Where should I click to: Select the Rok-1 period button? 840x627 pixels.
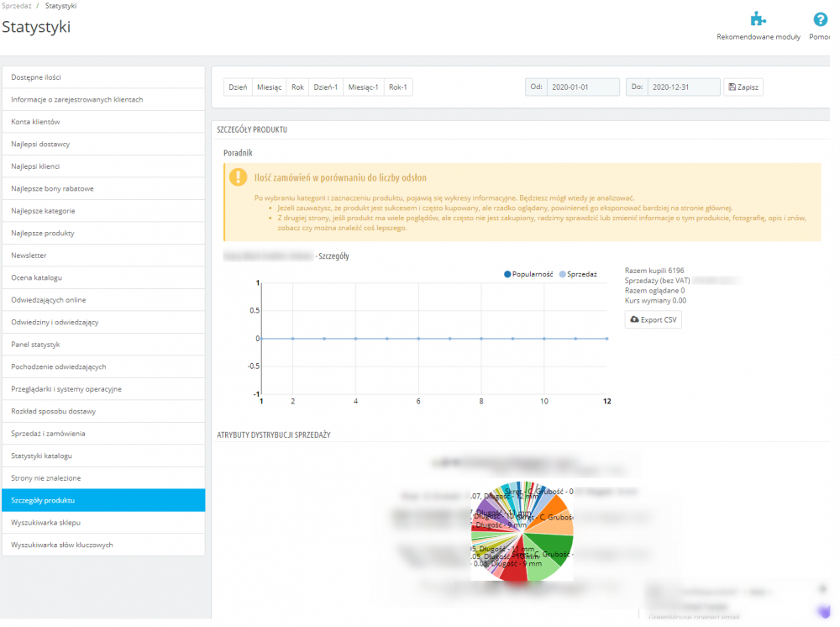click(398, 87)
